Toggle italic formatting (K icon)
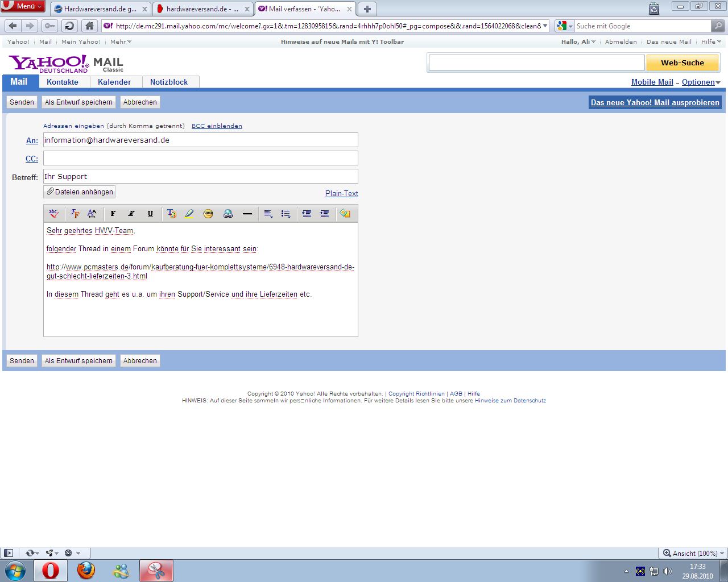728x582 pixels. pyautogui.click(x=131, y=214)
